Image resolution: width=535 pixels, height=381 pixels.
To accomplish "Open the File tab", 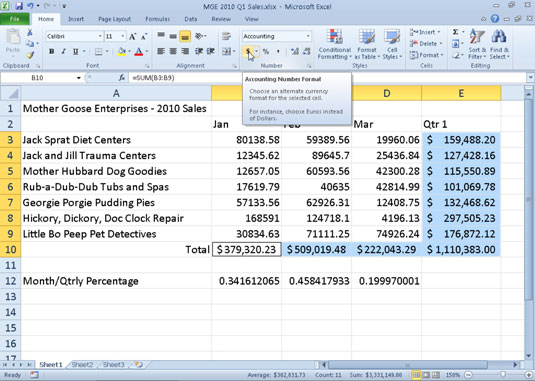I will [15, 19].
